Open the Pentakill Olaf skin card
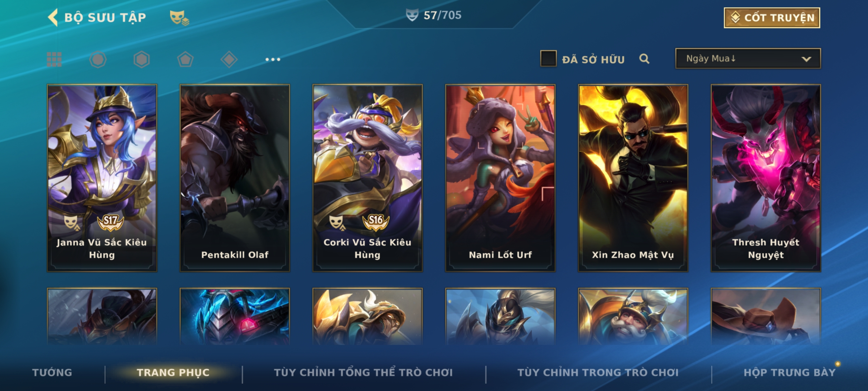Viewport: 868px width, 391px height. (235, 178)
